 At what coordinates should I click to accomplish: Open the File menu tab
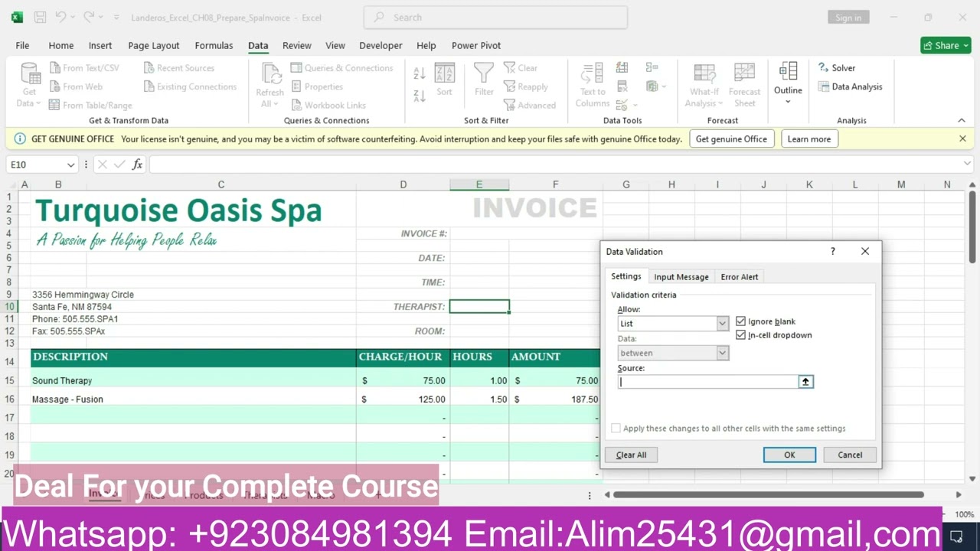click(x=22, y=45)
